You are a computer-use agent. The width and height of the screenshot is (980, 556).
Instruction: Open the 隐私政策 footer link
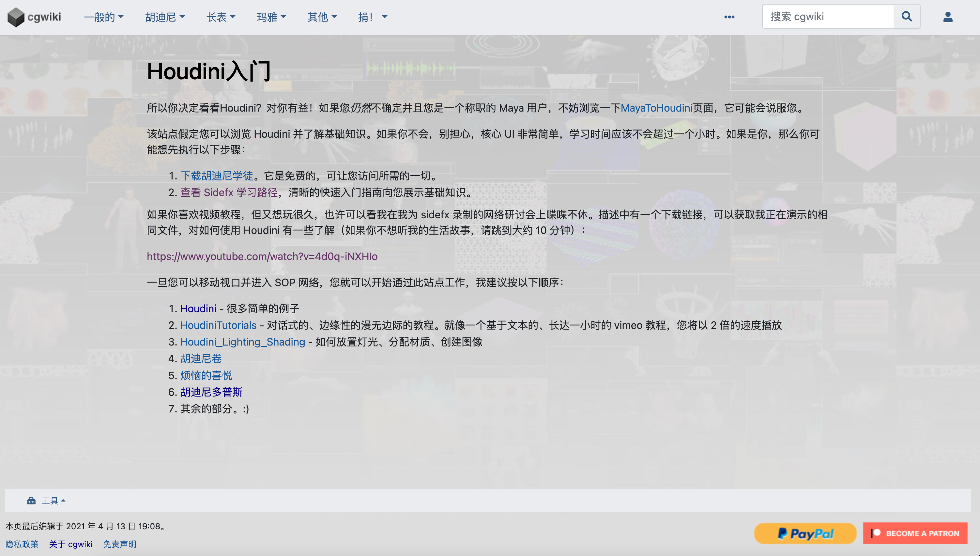(x=22, y=544)
